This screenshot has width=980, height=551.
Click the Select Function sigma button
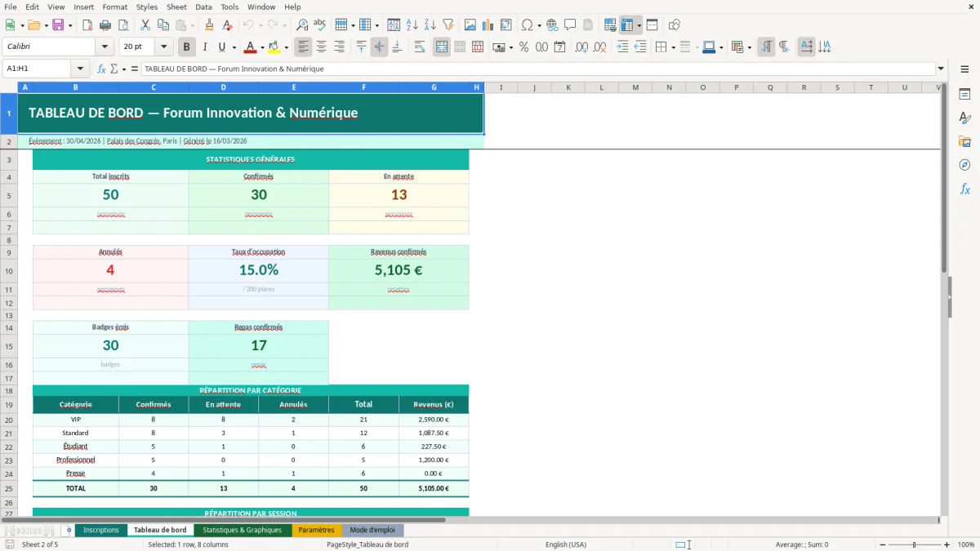tap(114, 69)
